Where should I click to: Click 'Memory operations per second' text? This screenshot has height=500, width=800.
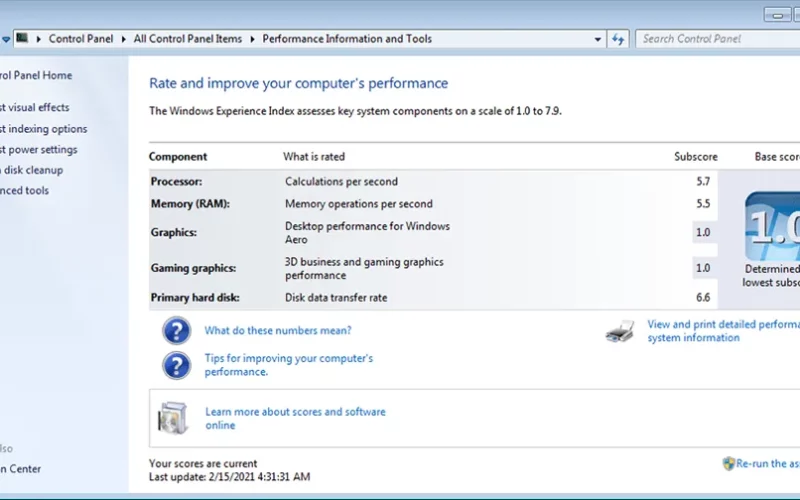[359, 204]
